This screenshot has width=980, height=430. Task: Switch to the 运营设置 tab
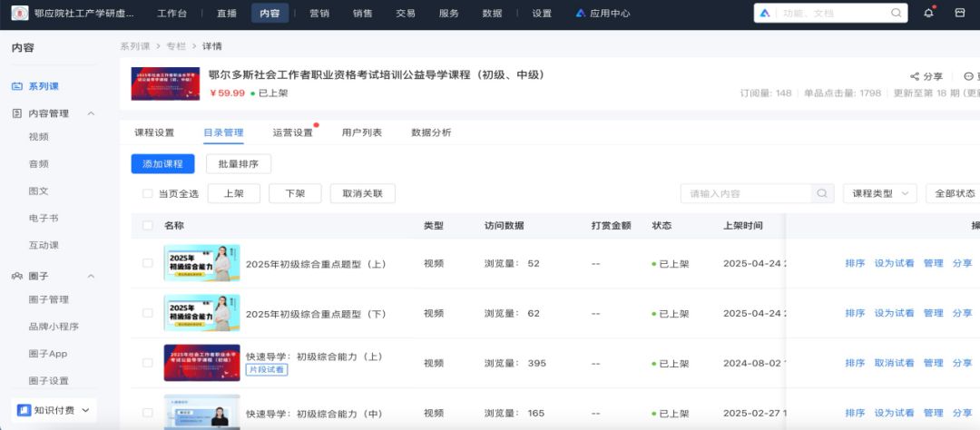(x=292, y=132)
